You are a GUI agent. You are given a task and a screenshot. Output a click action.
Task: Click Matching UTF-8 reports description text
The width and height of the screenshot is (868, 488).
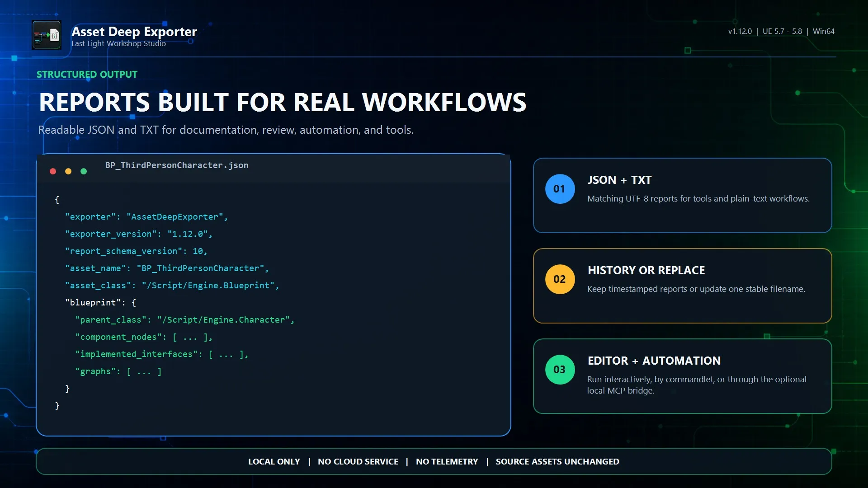point(698,199)
